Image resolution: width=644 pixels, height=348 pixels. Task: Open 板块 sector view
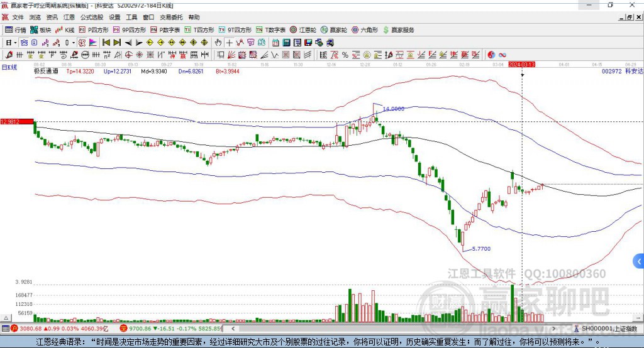pyautogui.click(x=41, y=30)
